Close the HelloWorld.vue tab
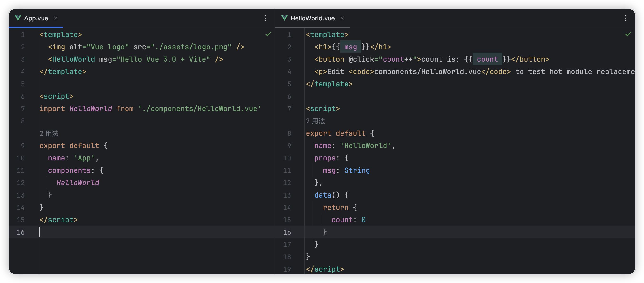Image resolution: width=644 pixels, height=283 pixels. pyautogui.click(x=342, y=18)
